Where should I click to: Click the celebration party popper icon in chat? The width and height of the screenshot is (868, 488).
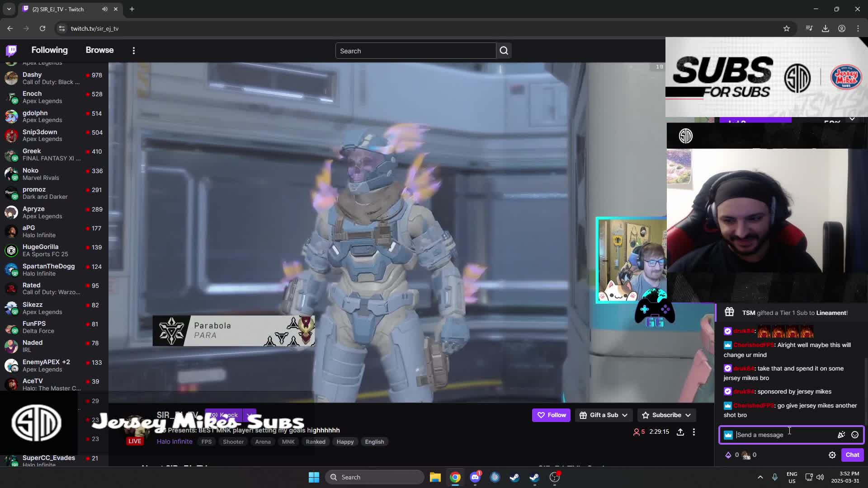coord(841,435)
